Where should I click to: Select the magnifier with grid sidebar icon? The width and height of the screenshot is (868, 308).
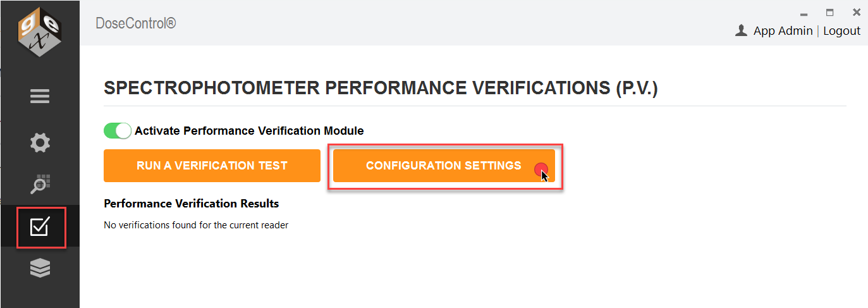click(x=40, y=184)
